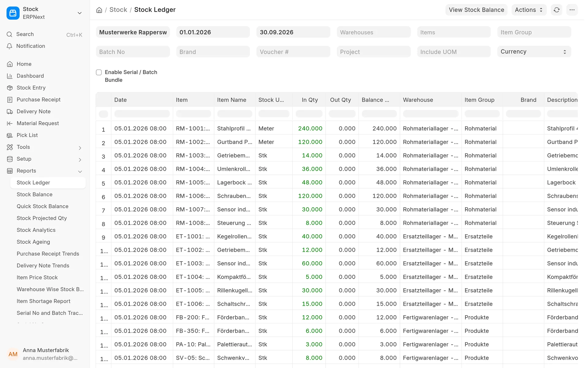This screenshot has height=368, width=588.
Task: Click the Warehouses filter field
Action: pos(373,32)
